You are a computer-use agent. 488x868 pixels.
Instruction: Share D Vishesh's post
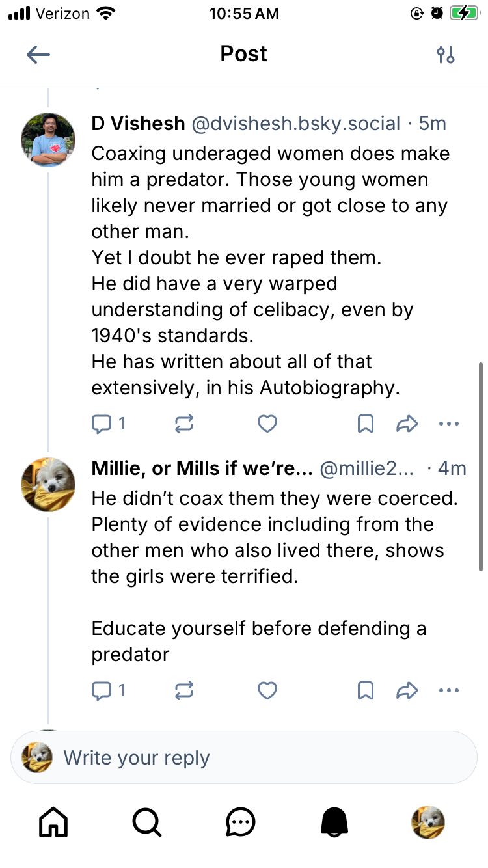tap(407, 424)
